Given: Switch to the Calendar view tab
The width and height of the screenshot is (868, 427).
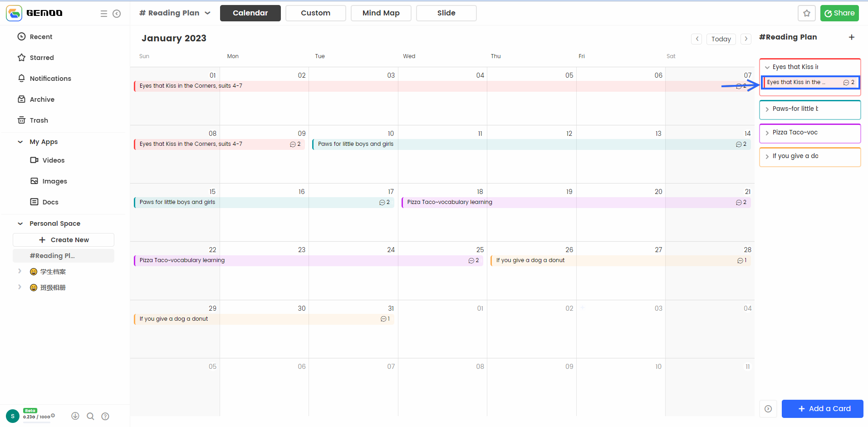Looking at the screenshot, I should [x=250, y=13].
